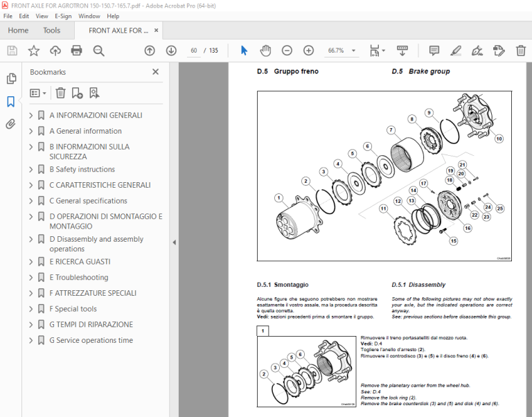
Task: Expand 'B Safety instructions' bookmark
Action: (x=31, y=169)
